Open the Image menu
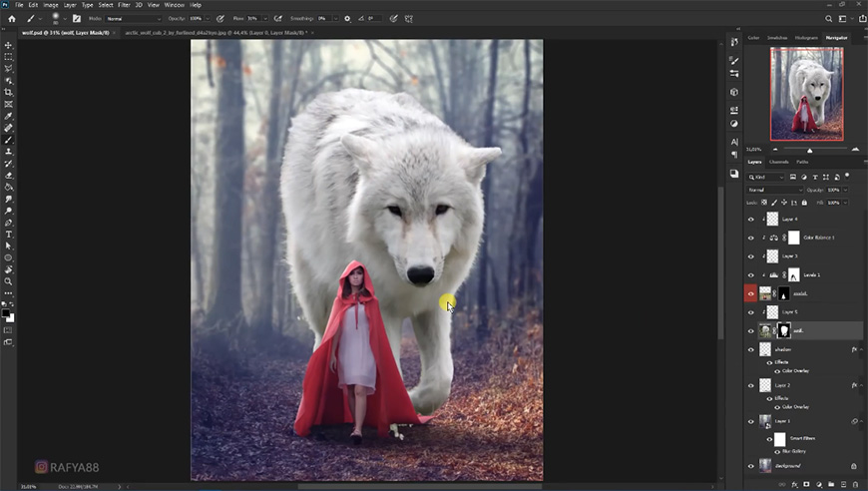Screen dimensions: 868x491 [x=50, y=5]
